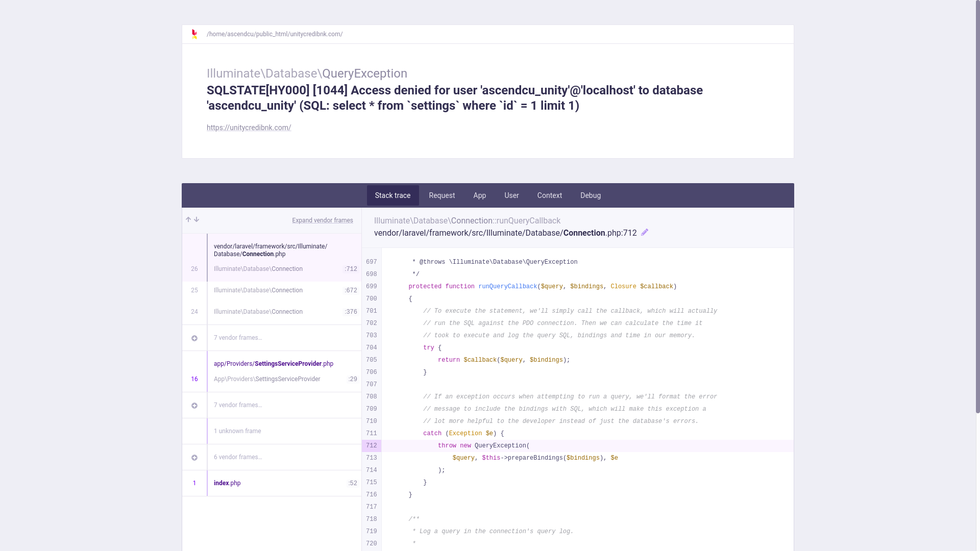Switch to the Request tab

442,195
